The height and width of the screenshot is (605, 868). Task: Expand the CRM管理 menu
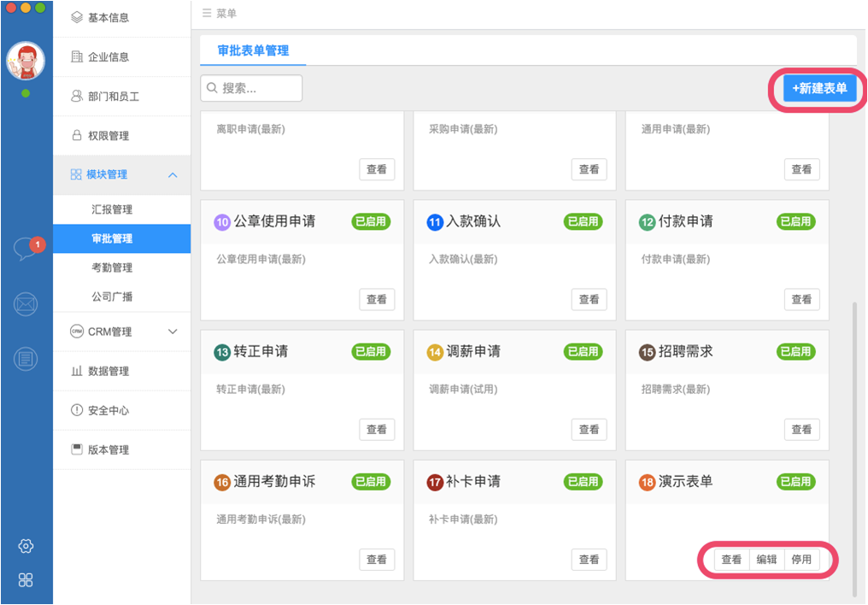173,331
